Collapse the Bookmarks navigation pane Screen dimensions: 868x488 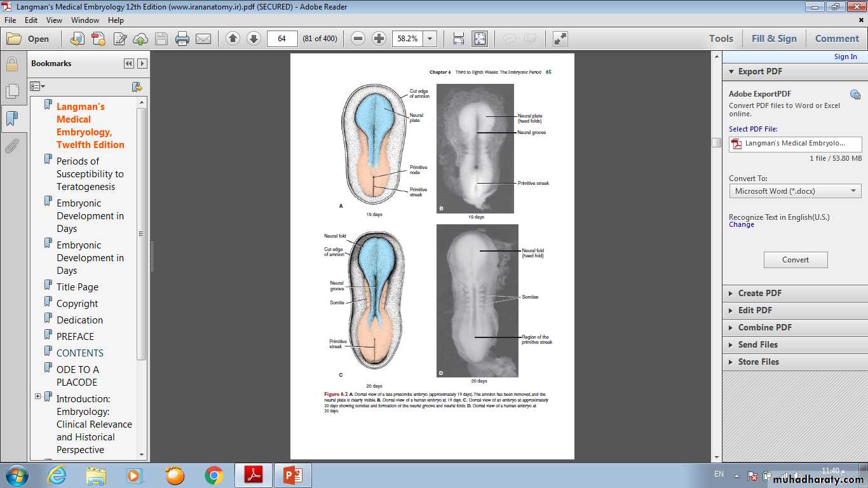click(x=129, y=64)
